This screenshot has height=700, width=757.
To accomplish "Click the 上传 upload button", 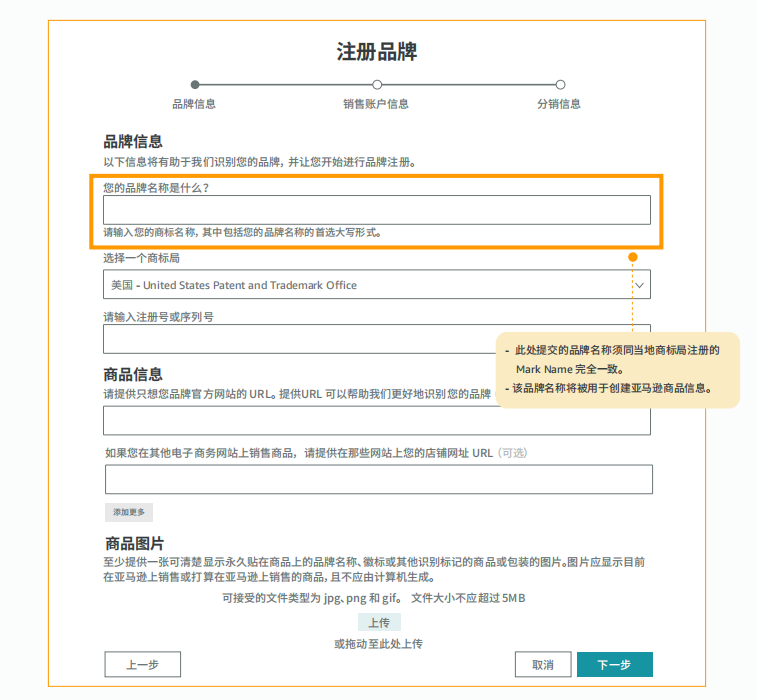I will tap(379, 623).
